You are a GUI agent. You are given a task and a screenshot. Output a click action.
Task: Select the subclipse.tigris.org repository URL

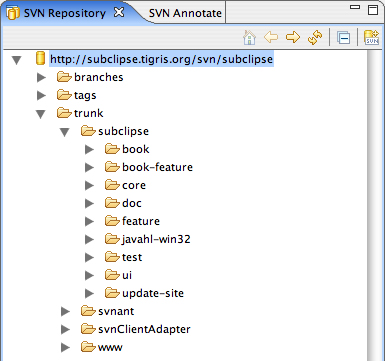click(161, 59)
